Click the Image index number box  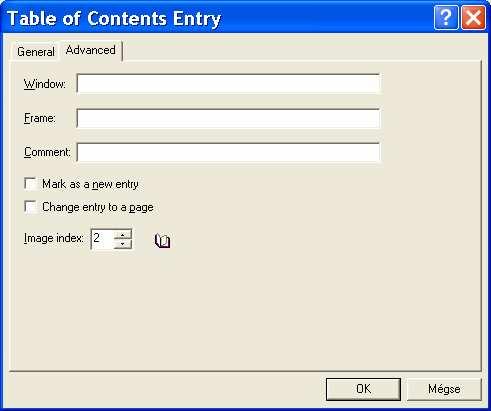click(102, 239)
